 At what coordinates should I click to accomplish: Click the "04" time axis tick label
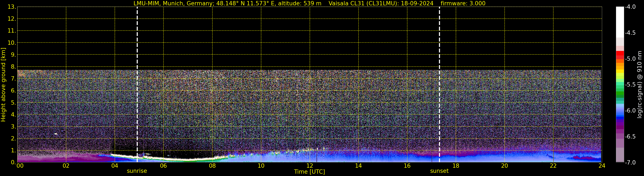(115, 166)
